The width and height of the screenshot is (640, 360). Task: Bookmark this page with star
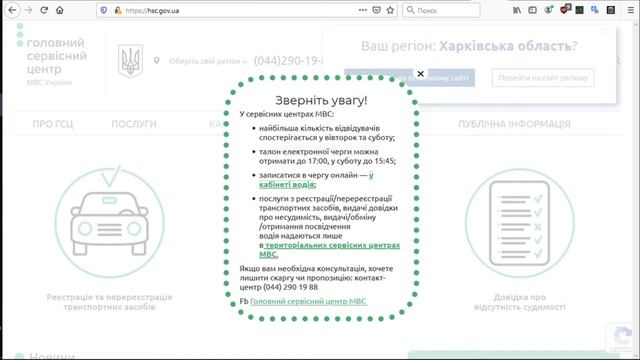[x=390, y=10]
